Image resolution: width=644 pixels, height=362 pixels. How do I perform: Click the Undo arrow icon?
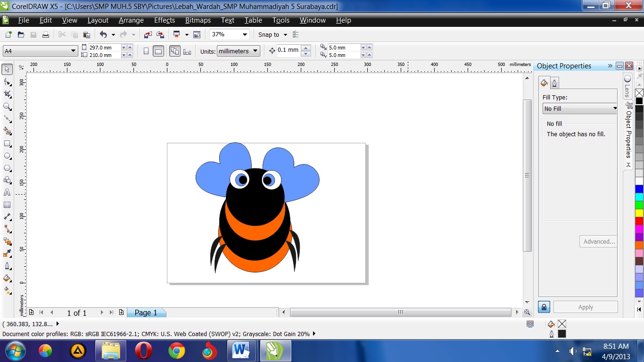(x=103, y=34)
